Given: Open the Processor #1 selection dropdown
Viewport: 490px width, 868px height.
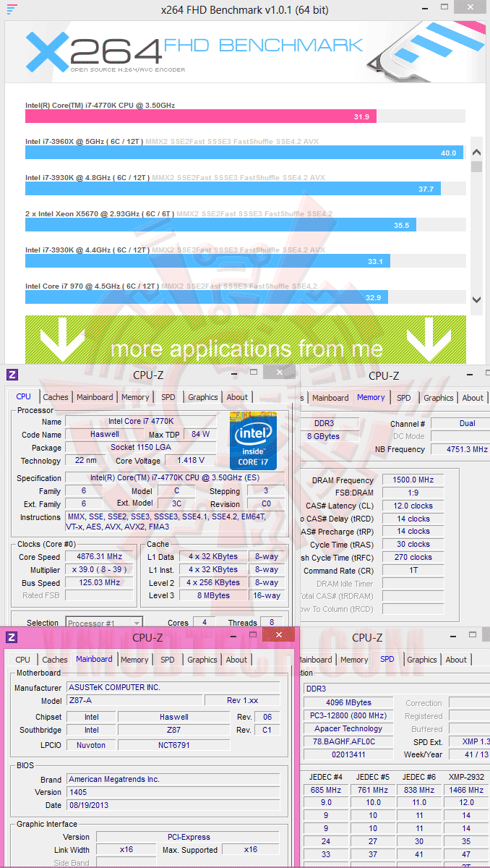Looking at the screenshot, I should pos(103,623).
